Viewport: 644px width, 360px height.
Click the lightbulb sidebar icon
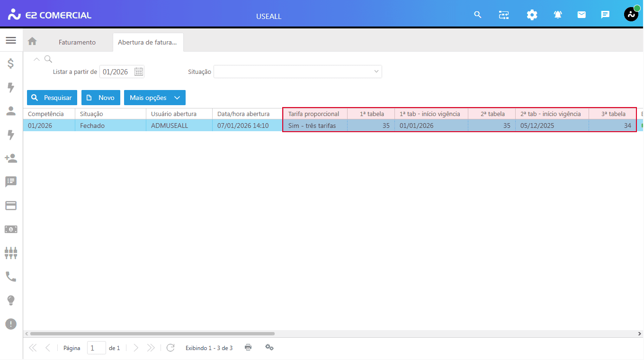coord(11,300)
